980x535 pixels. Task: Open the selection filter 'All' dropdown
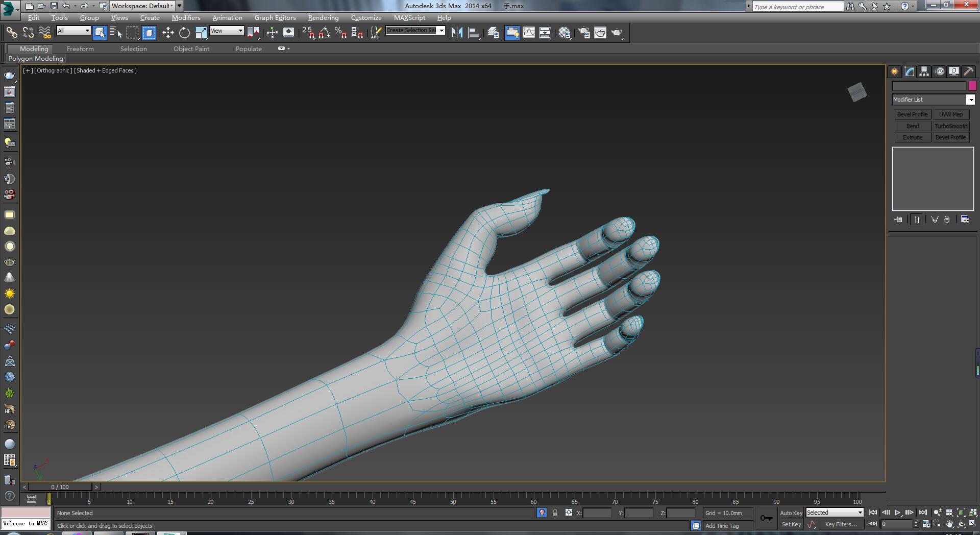(x=73, y=31)
